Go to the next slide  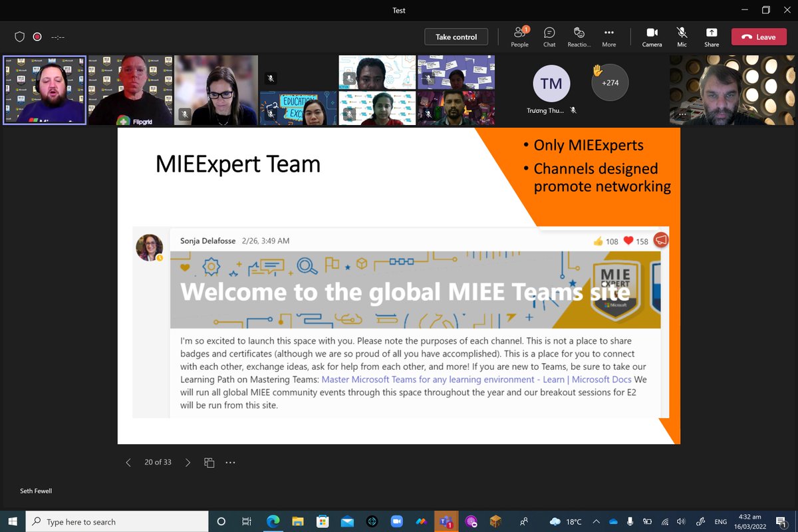click(188, 462)
